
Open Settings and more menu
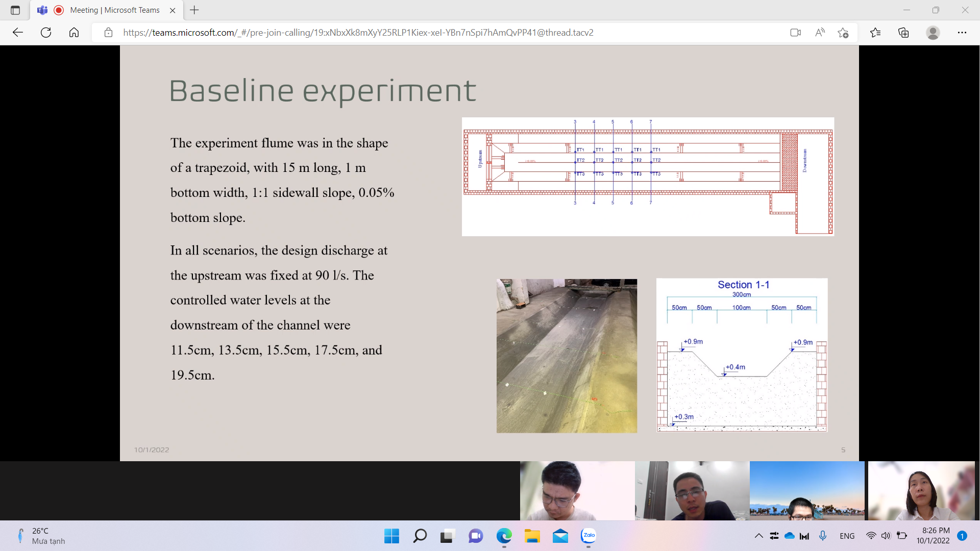click(x=962, y=33)
